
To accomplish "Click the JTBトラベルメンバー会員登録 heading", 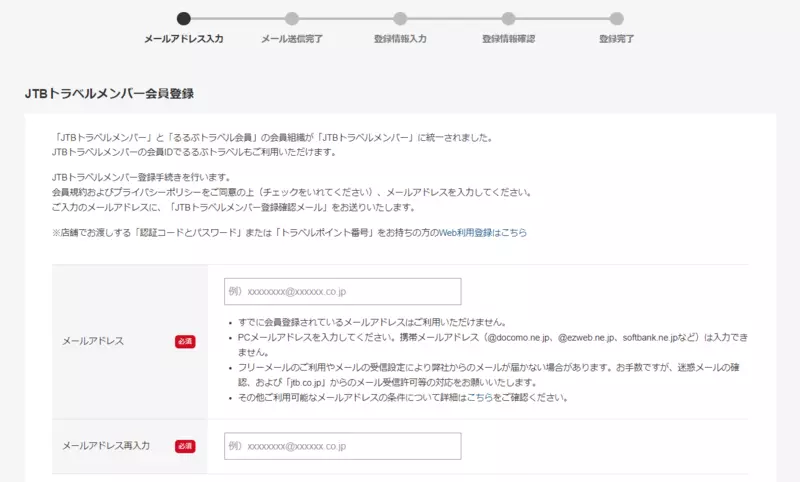I will [x=109, y=93].
